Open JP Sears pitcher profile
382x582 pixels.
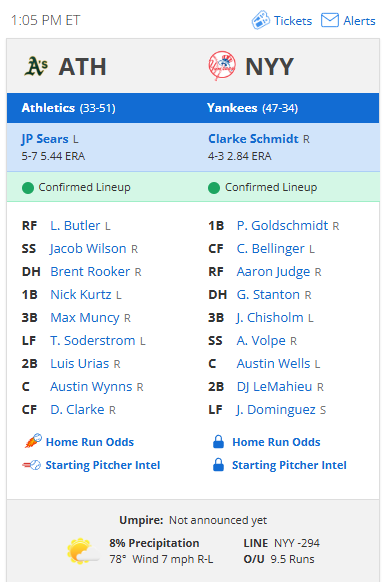pyautogui.click(x=45, y=139)
